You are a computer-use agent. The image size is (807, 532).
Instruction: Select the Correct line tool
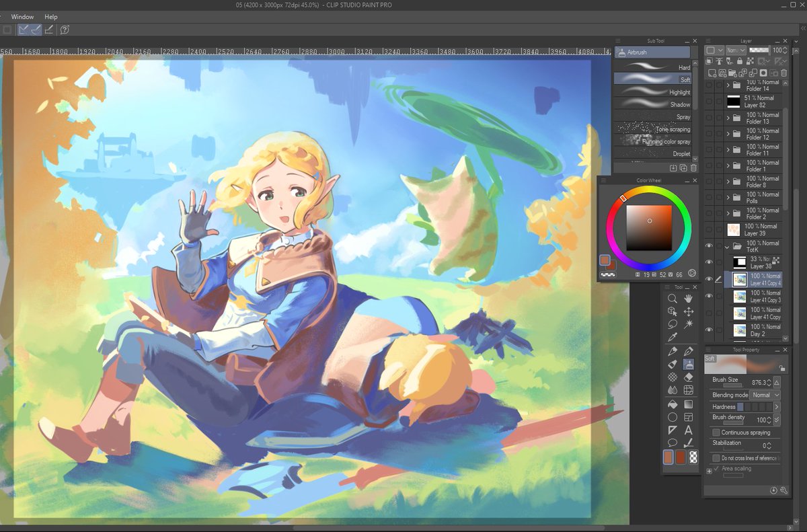click(x=689, y=443)
